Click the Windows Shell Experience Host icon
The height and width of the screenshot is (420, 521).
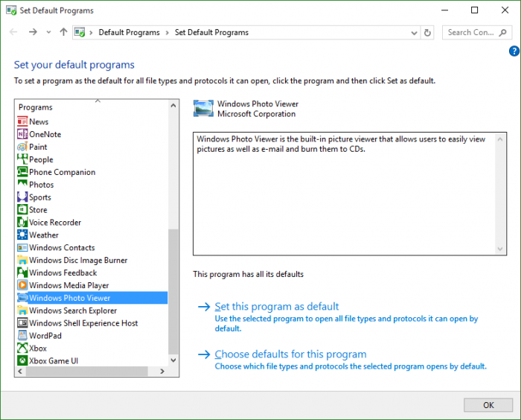point(22,323)
